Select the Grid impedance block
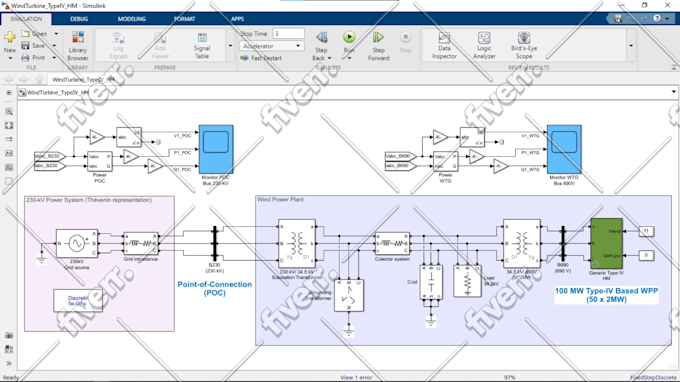This screenshot has height=382, width=680. click(x=141, y=244)
